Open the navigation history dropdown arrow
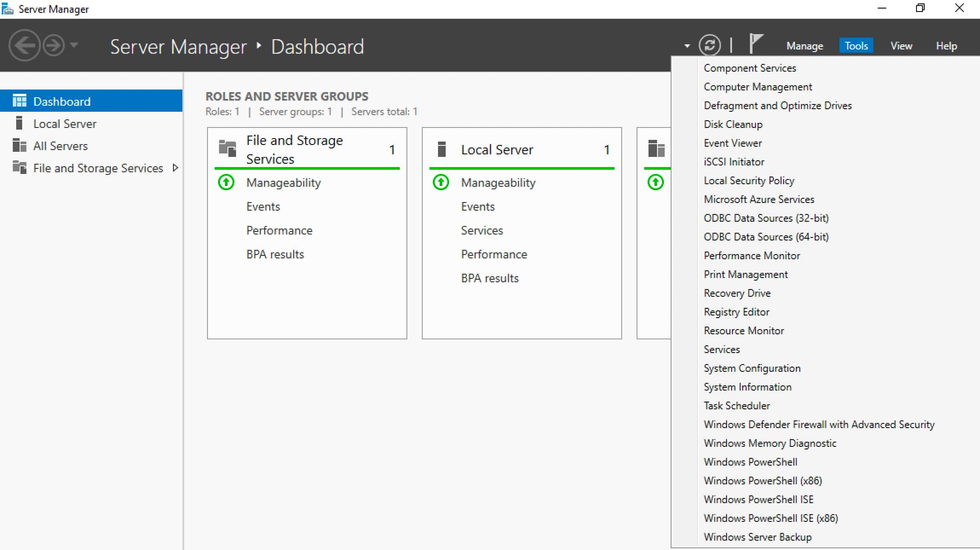The image size is (980, 550). 74,45
